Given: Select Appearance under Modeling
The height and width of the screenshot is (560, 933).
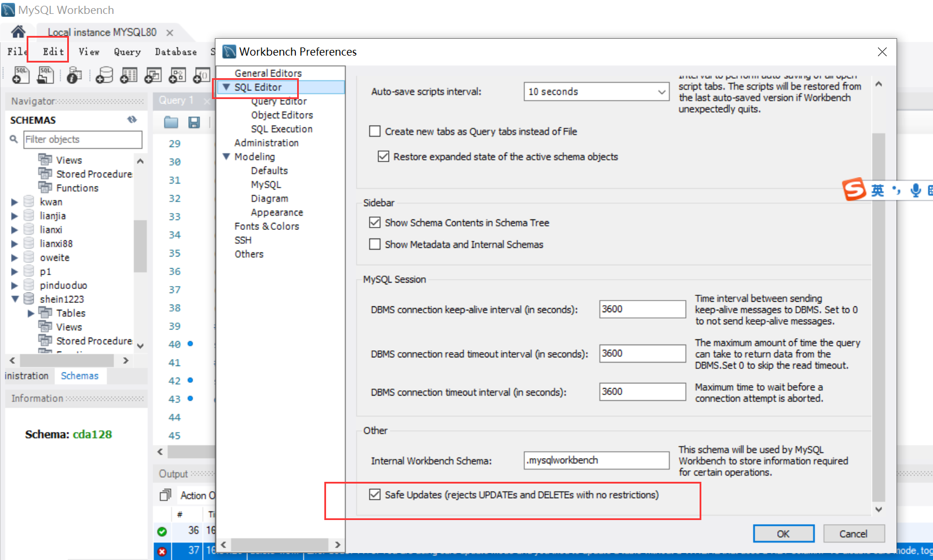Looking at the screenshot, I should click(x=277, y=213).
